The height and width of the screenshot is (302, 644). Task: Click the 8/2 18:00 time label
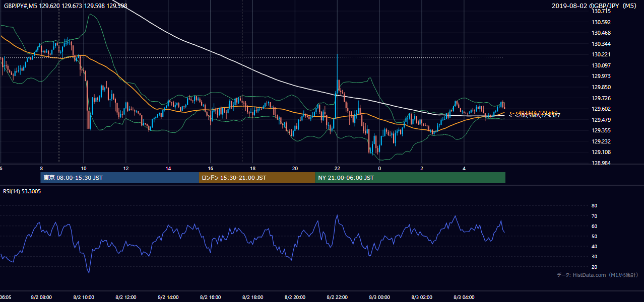253,297
